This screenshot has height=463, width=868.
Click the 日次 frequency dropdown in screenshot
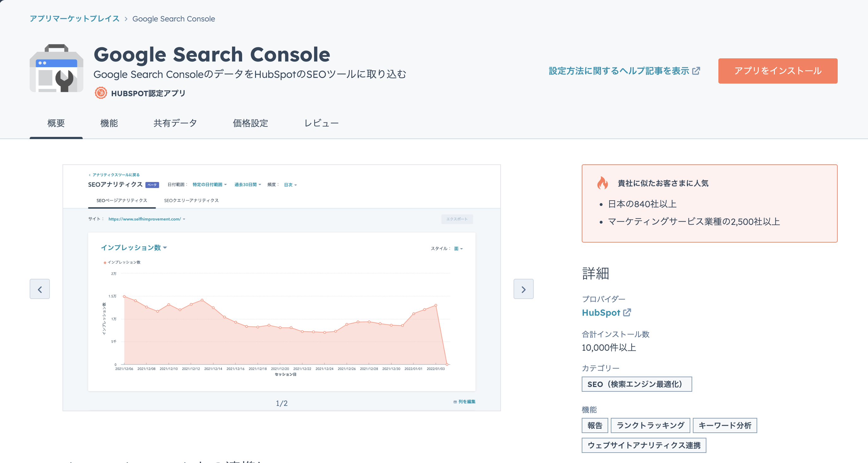(x=290, y=185)
